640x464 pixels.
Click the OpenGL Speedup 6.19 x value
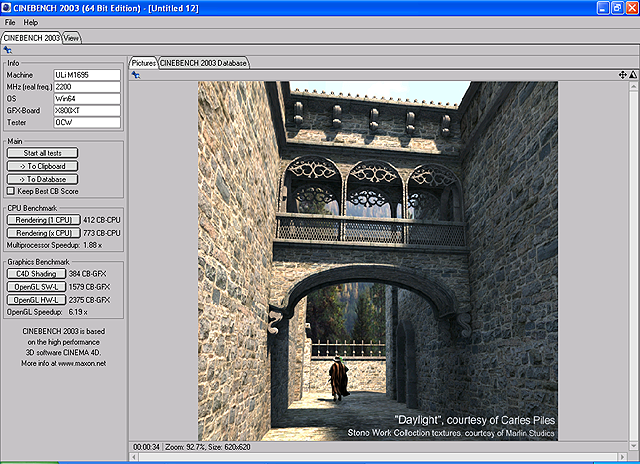(x=78, y=312)
